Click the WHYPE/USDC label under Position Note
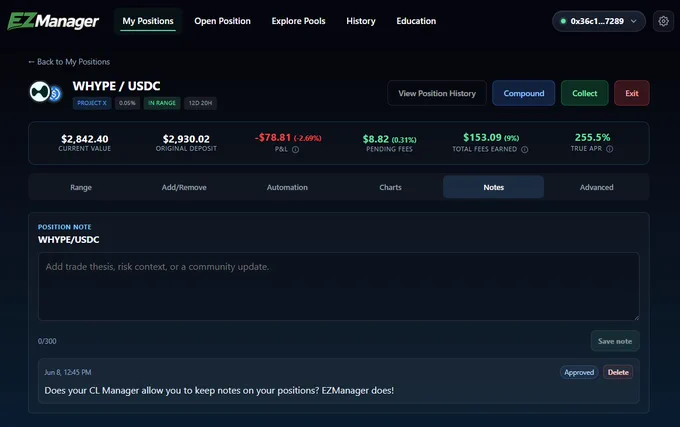Screen dimensions: 680x427 click(69, 240)
